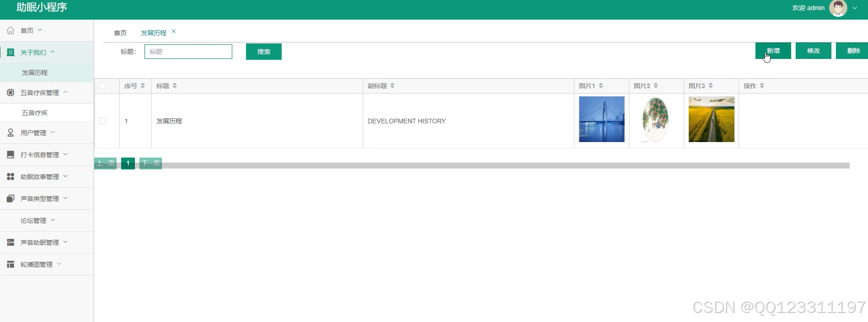Viewport: 868px width, 322px height.
Task: Expand the 首页 sidebar chevron
Action: pos(40,30)
